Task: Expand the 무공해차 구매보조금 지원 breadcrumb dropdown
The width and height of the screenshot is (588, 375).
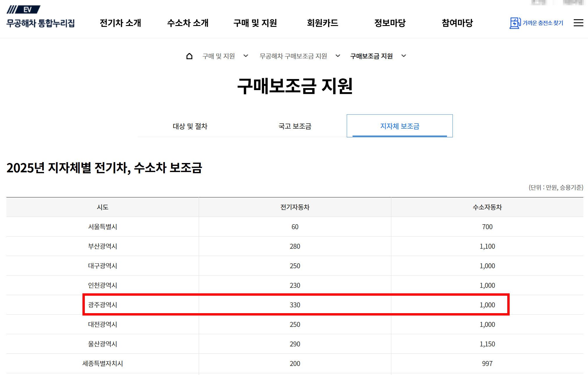Action: coord(338,56)
